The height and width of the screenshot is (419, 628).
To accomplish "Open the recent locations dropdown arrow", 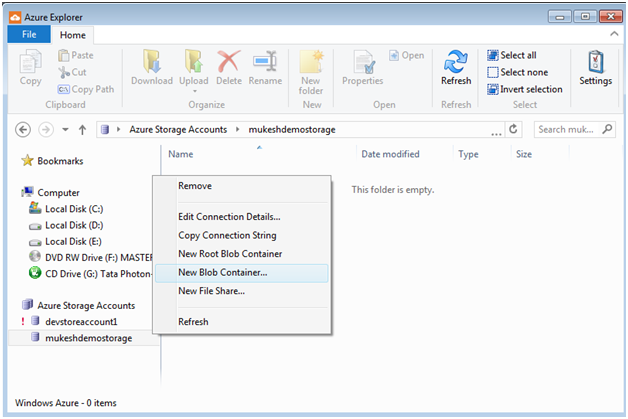I will coord(65,130).
